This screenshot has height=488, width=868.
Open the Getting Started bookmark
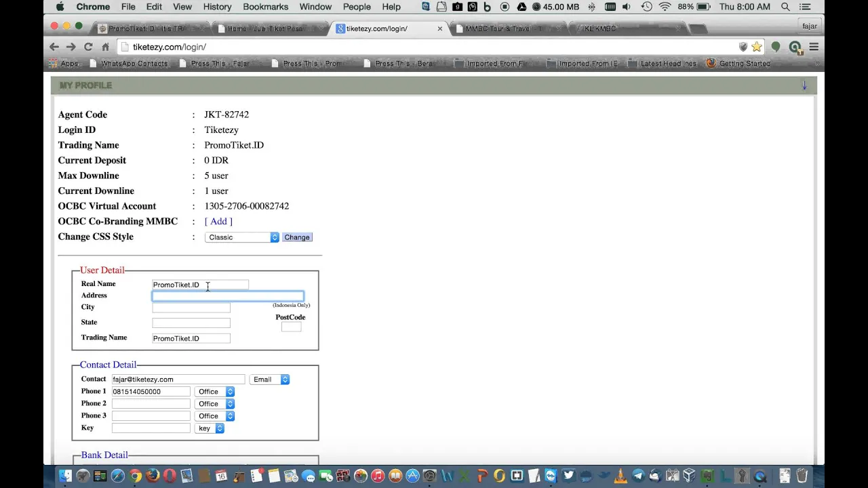point(738,64)
